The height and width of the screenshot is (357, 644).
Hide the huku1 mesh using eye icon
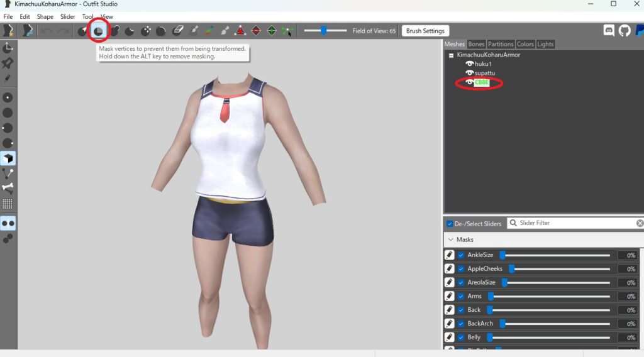pos(469,64)
